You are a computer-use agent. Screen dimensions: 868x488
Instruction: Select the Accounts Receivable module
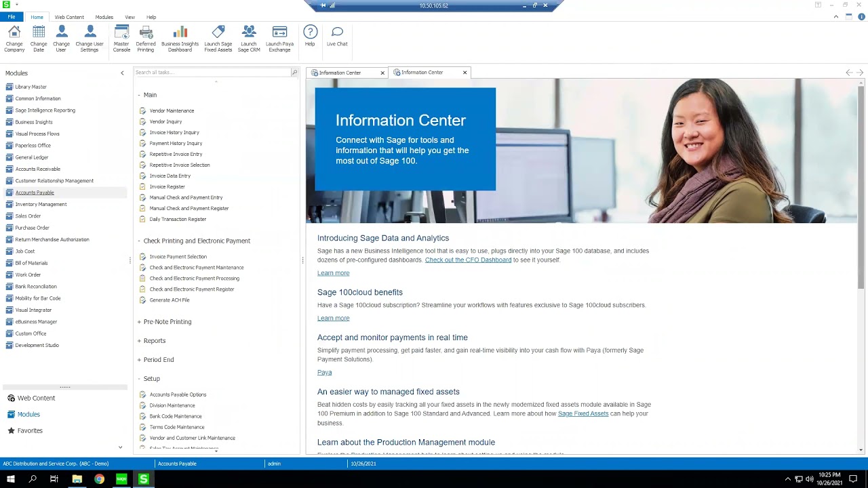(37, 169)
